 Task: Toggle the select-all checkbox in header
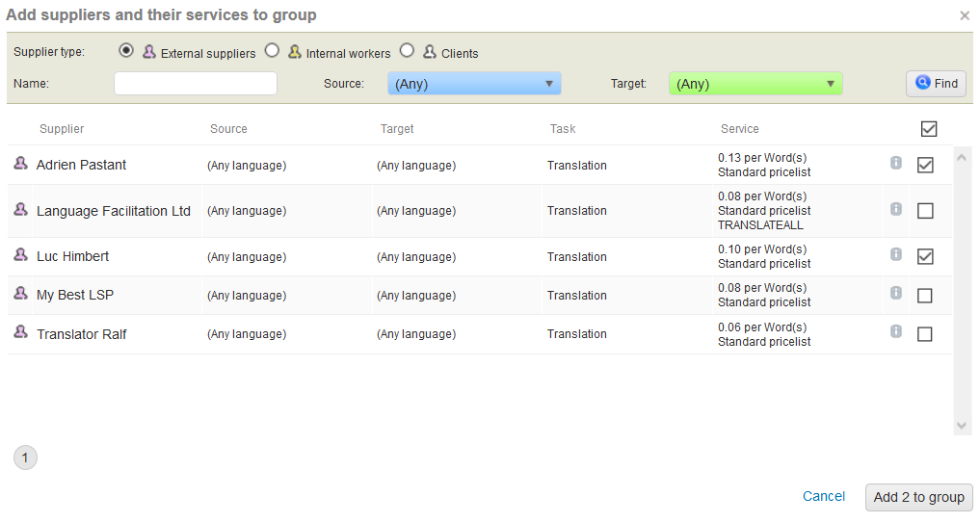(x=929, y=129)
